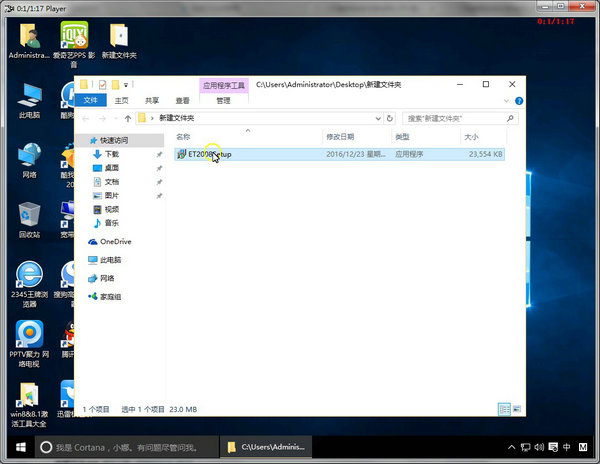The image size is (600, 464).
Task: Select the 2345王牌浏览器 desktop icon
Action: (x=29, y=275)
